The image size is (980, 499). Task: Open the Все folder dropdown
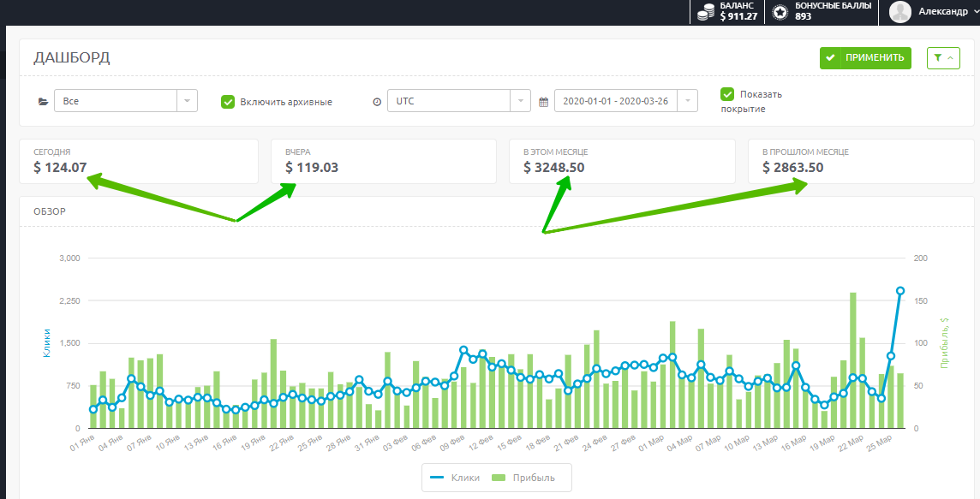(126, 100)
